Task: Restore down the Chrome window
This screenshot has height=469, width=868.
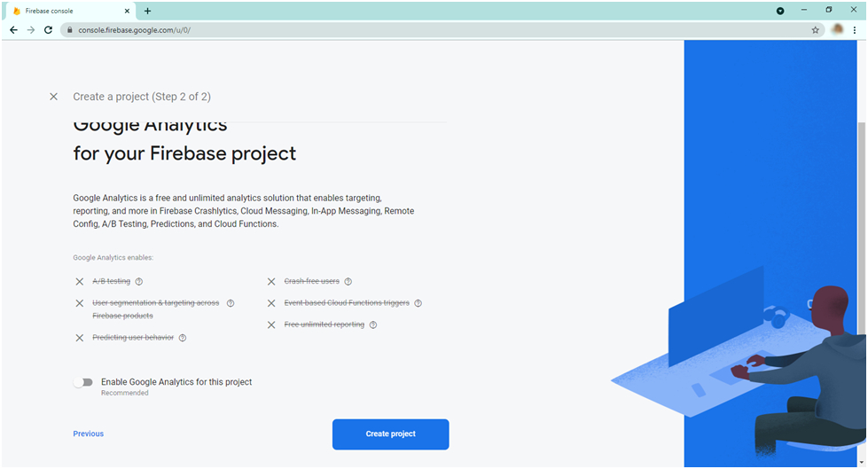Action: (829, 10)
